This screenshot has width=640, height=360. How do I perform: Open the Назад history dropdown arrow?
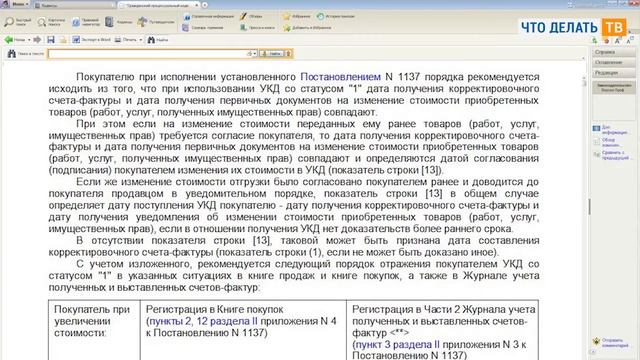[x=29, y=40]
